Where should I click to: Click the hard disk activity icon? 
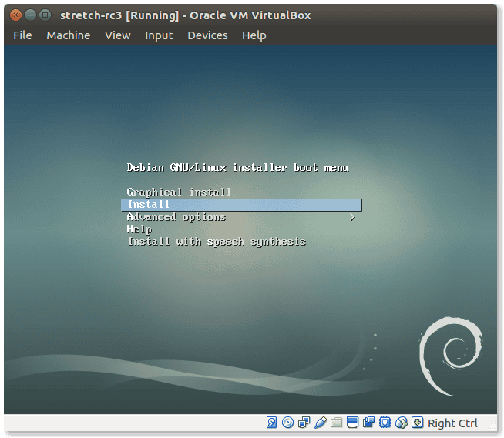271,423
